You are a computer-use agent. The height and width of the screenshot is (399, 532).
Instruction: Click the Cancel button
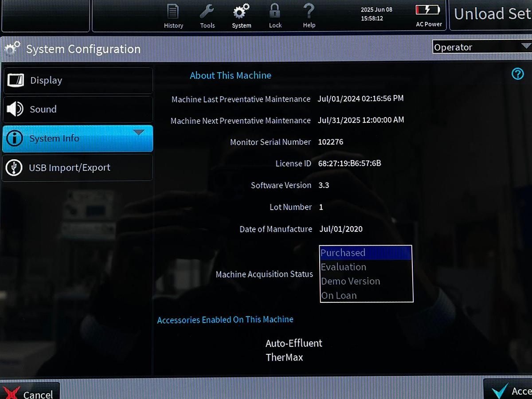pyautogui.click(x=30, y=392)
